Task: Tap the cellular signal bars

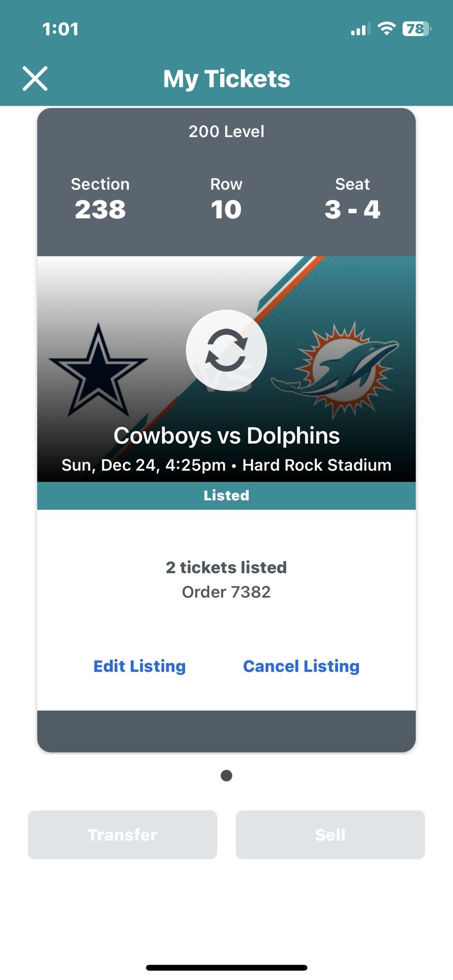Action: (x=360, y=30)
